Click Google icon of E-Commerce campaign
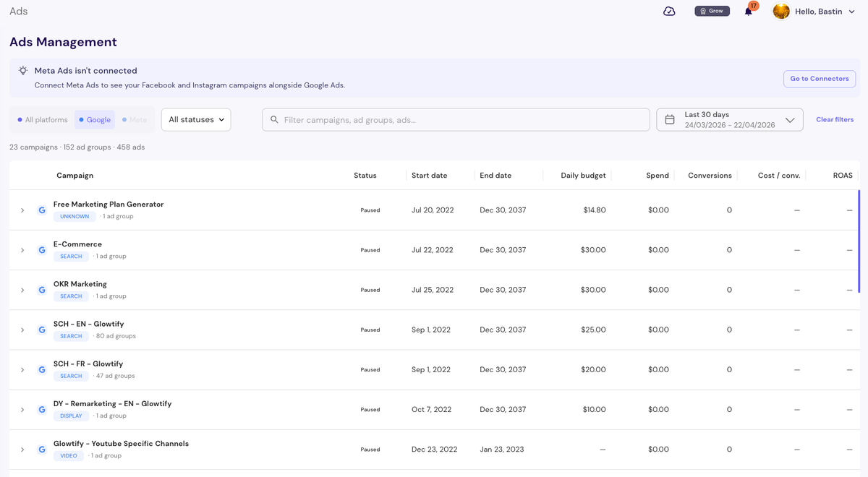The image size is (868, 477). (42, 250)
